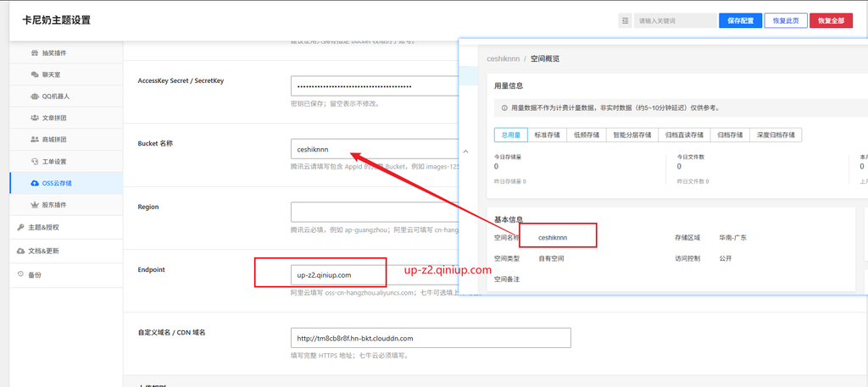The image size is (868, 387).
Task: Click the 保存配置 button
Action: [741, 21]
